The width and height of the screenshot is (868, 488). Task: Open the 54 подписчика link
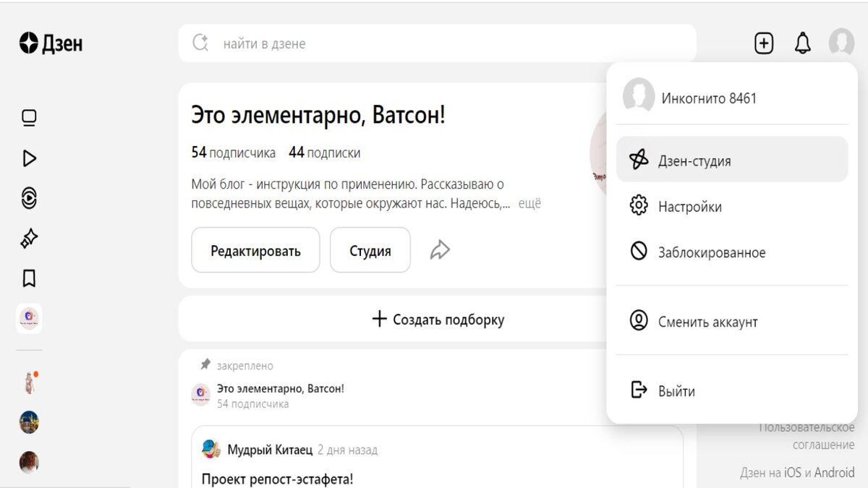click(234, 153)
